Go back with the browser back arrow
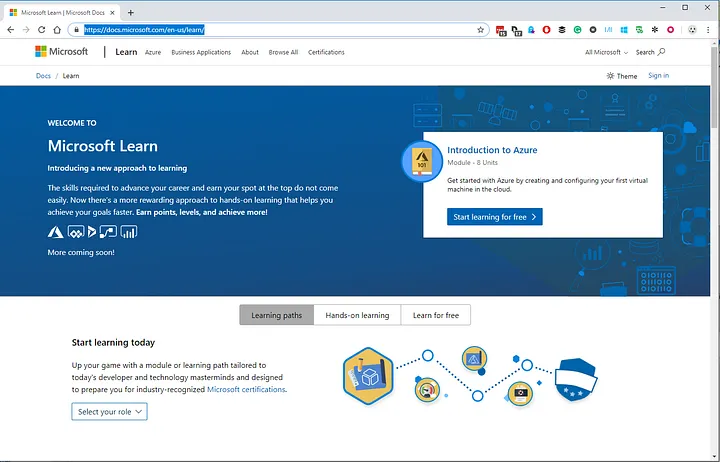The height and width of the screenshot is (462, 720). click(11, 30)
